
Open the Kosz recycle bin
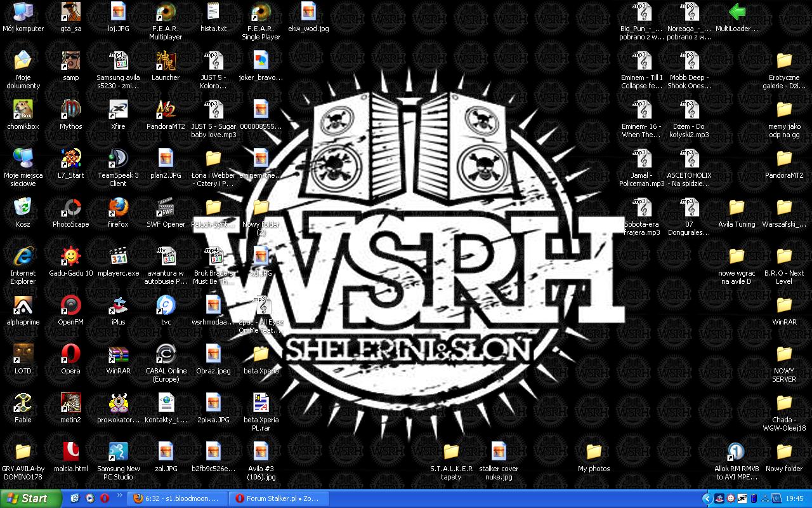click(23, 208)
